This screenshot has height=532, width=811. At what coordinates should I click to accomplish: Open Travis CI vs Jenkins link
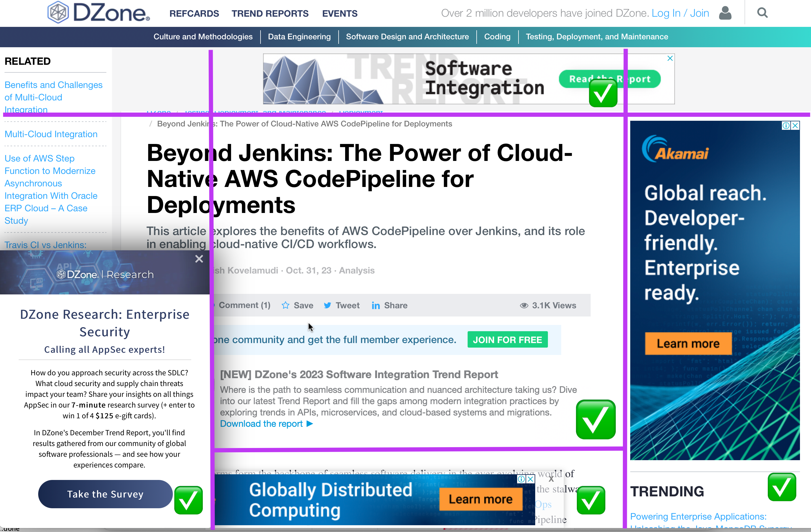46,245
